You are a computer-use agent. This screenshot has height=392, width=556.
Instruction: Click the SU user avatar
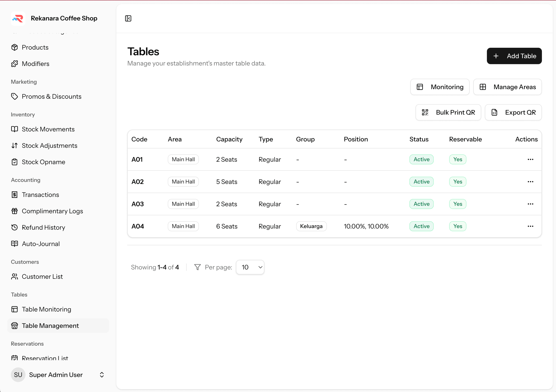18,375
